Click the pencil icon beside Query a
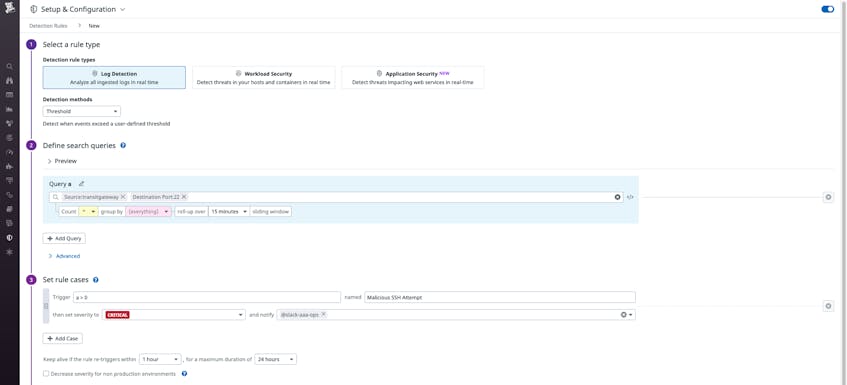This screenshot has width=847, height=385. [82, 184]
